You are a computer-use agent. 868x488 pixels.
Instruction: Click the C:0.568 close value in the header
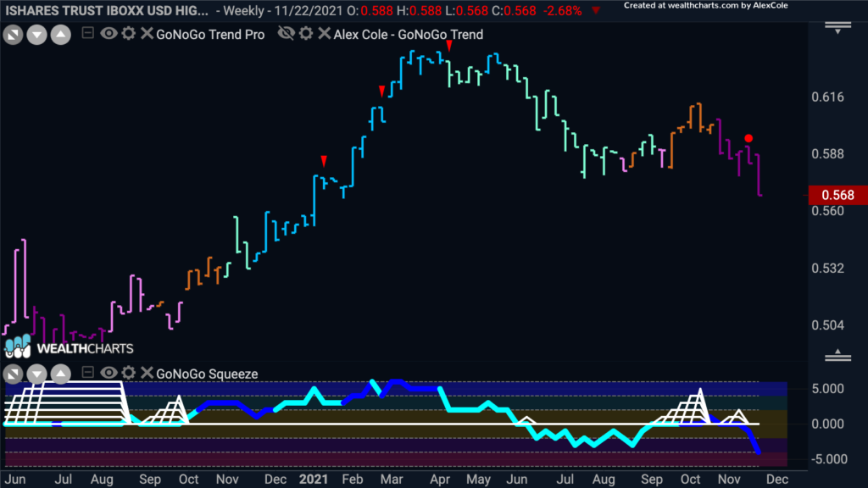514,10
